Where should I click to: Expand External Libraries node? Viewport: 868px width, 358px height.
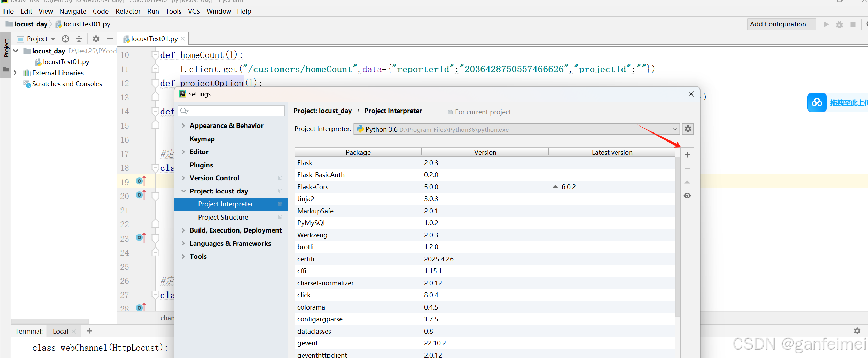15,73
